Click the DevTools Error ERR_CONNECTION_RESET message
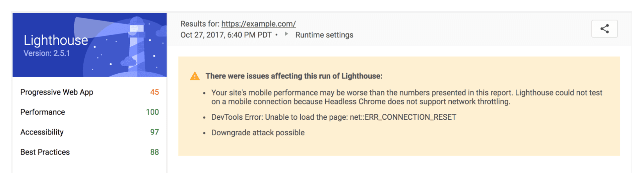 [334, 117]
